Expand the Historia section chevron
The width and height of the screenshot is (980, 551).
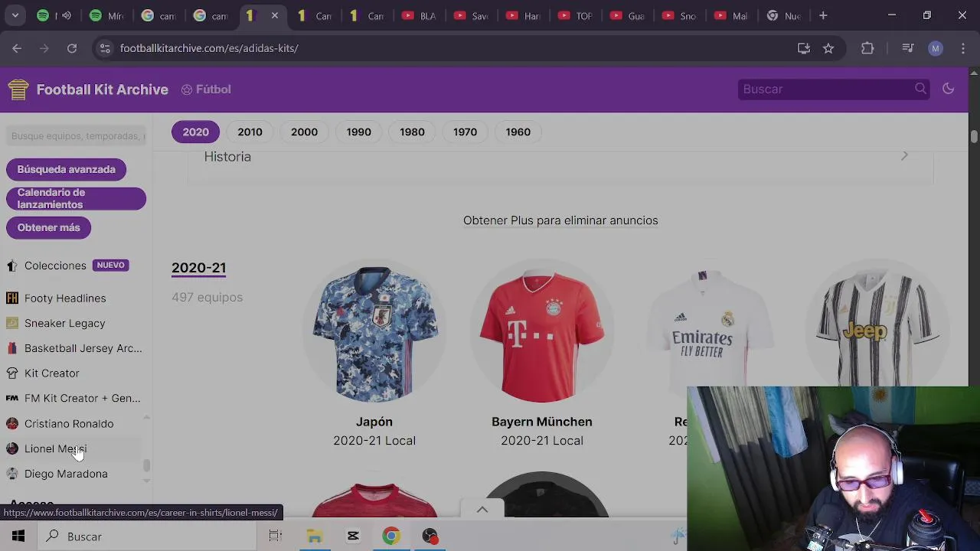(x=904, y=156)
